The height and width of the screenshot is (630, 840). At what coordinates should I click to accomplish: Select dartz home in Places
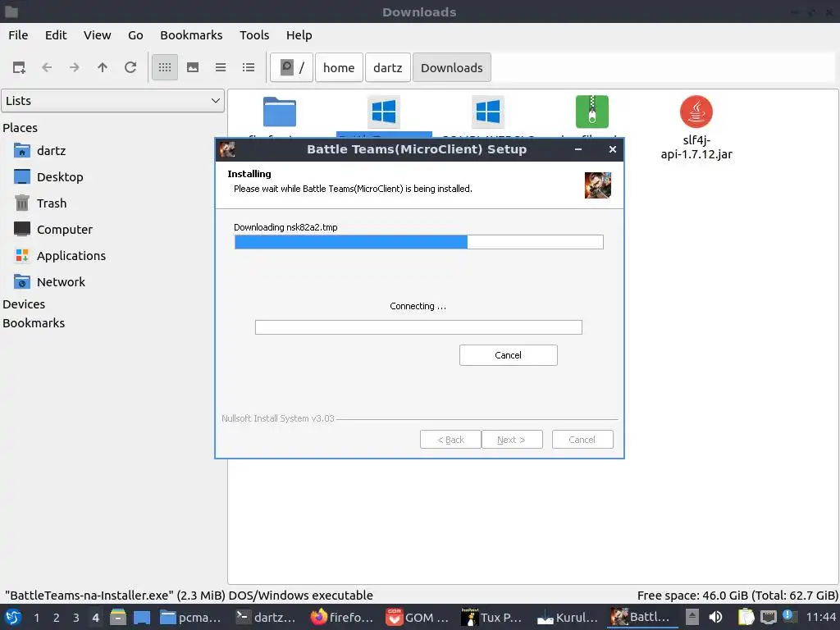tap(41, 151)
